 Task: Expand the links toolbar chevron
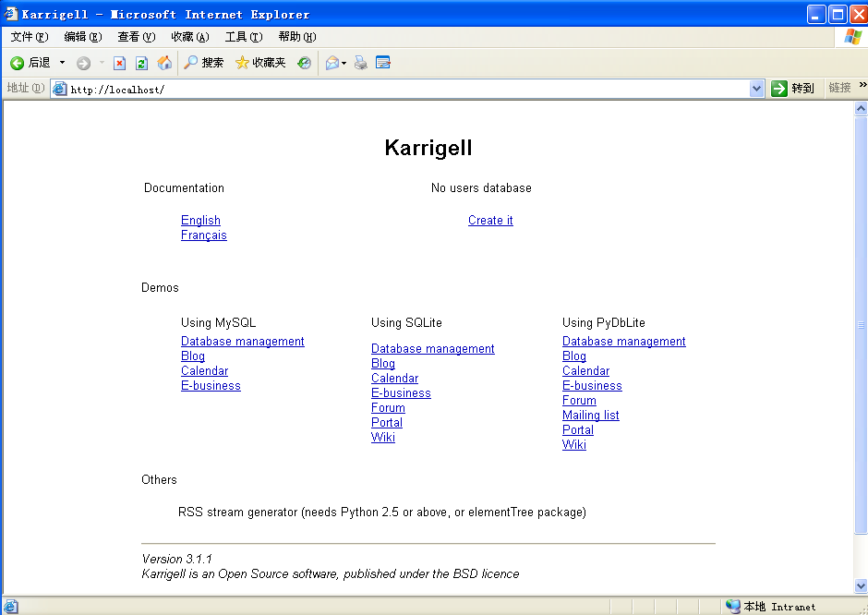pos(862,85)
